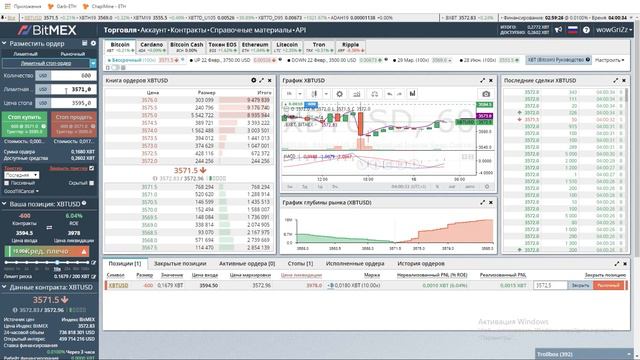The width and height of the screenshot is (640, 360).
Task: Click Рыночный close button in positions row
Action: tap(608, 285)
